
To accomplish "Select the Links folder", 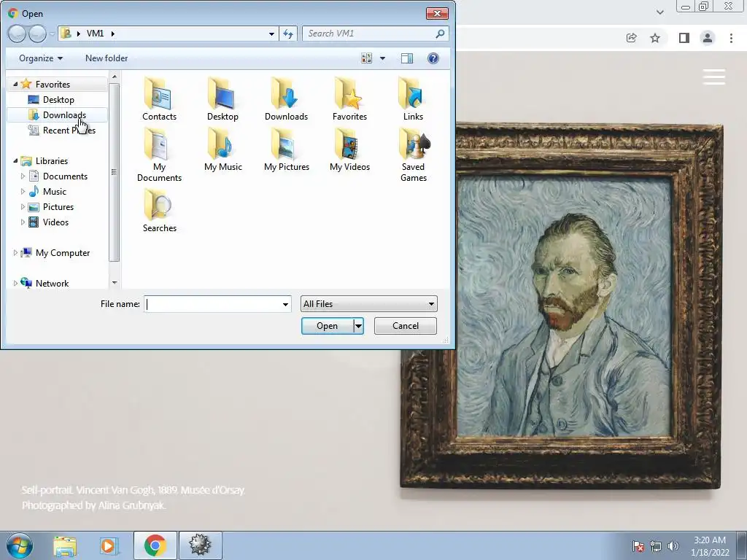I will (x=413, y=99).
